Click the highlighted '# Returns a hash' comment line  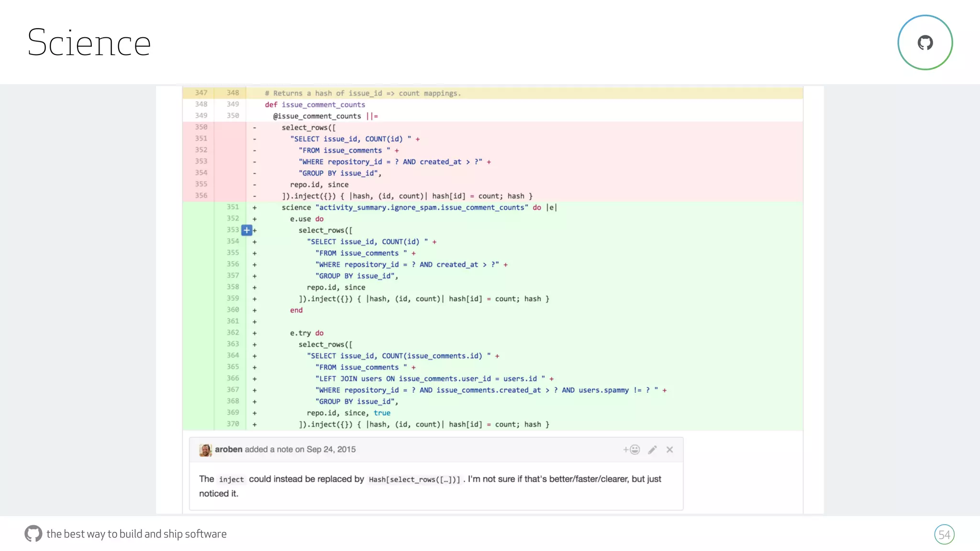(x=363, y=93)
